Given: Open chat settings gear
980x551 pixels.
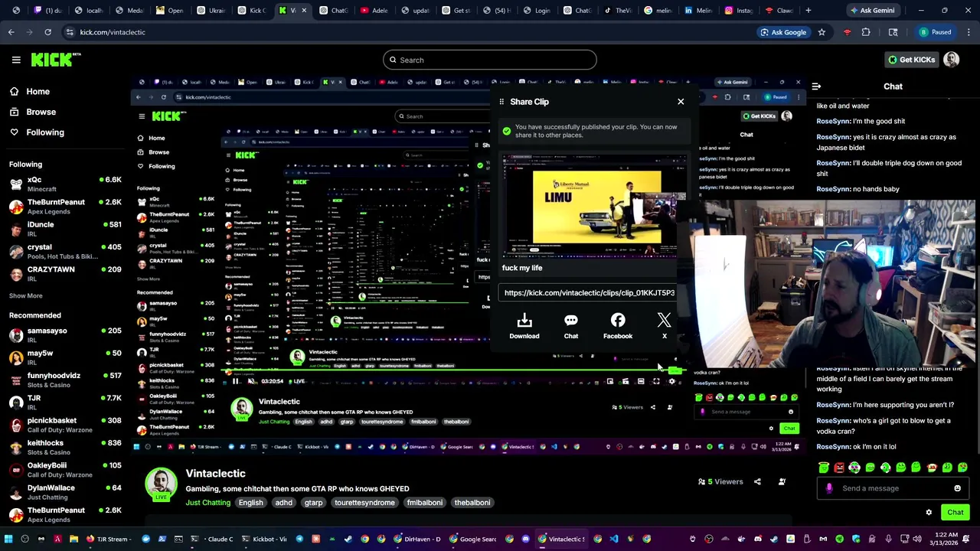Looking at the screenshot, I should click(x=929, y=513).
